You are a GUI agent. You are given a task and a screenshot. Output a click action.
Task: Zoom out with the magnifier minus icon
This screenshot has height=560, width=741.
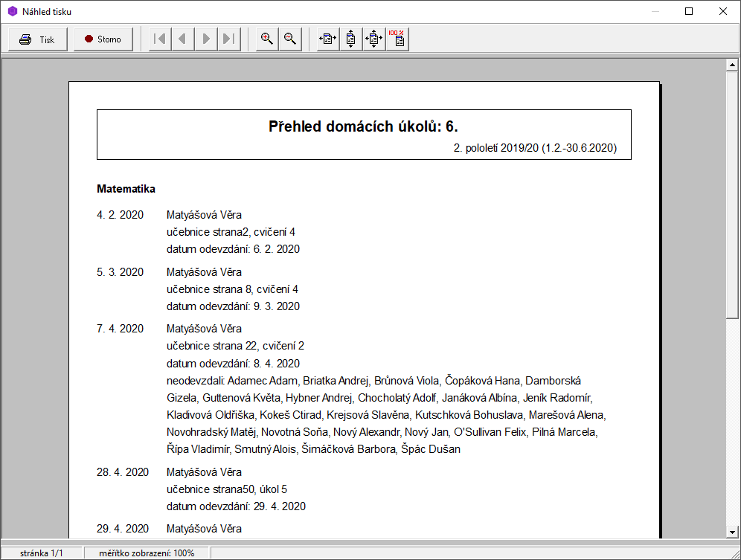point(290,39)
